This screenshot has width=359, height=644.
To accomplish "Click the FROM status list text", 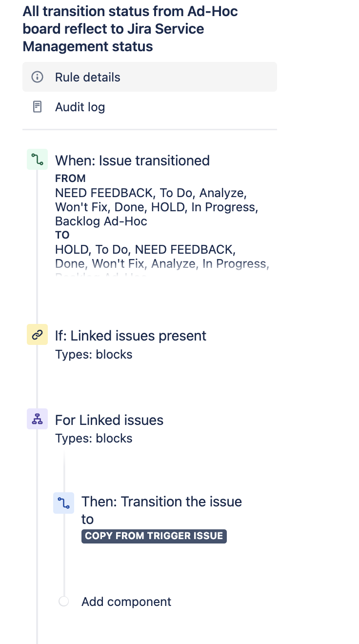I will pyautogui.click(x=157, y=207).
